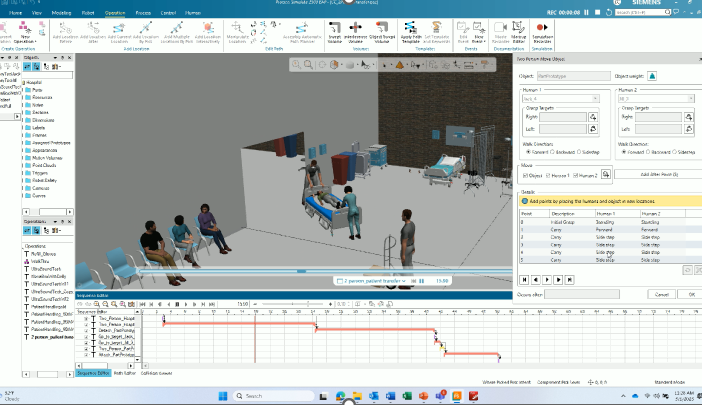Click the Add After Point button
The height and width of the screenshot is (405, 702).
click(x=660, y=174)
